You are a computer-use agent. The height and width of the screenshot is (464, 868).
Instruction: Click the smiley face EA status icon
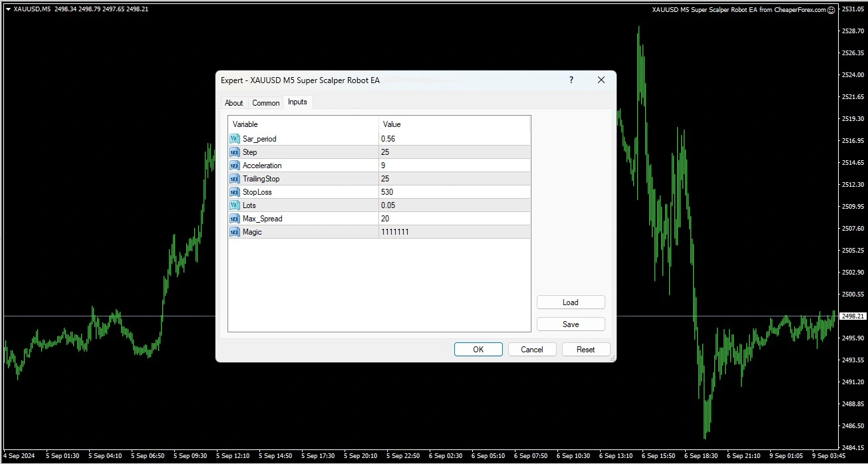coord(831,10)
